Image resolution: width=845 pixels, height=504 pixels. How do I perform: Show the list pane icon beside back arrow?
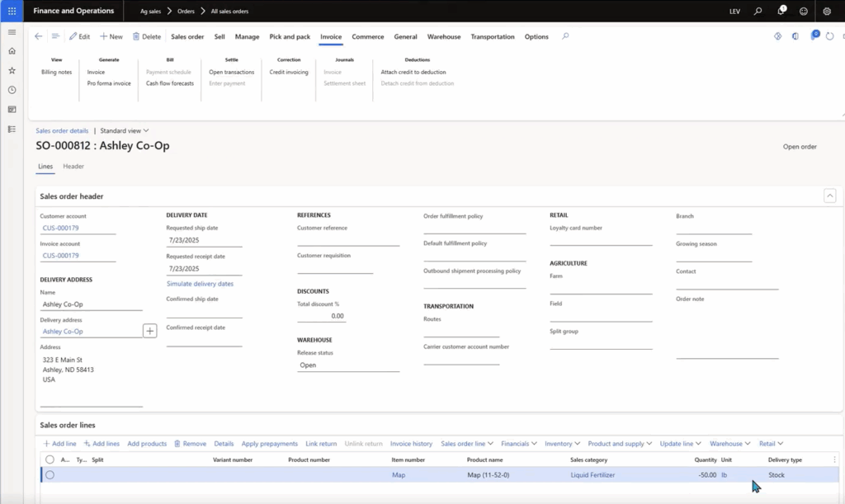pyautogui.click(x=55, y=36)
